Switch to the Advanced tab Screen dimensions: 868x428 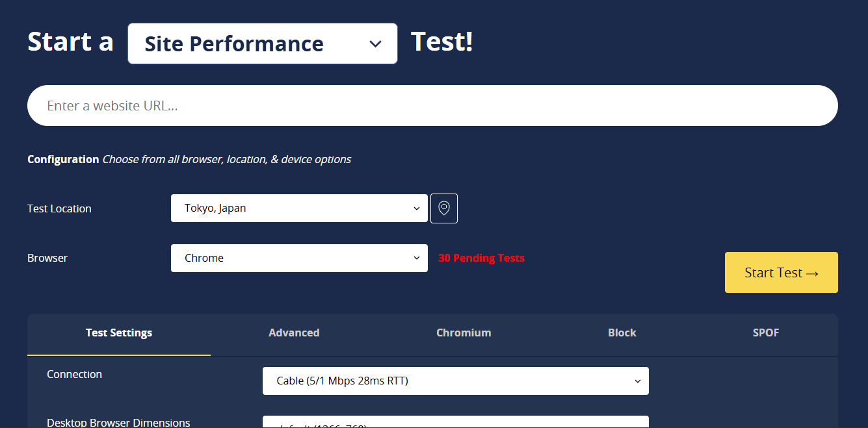point(294,333)
